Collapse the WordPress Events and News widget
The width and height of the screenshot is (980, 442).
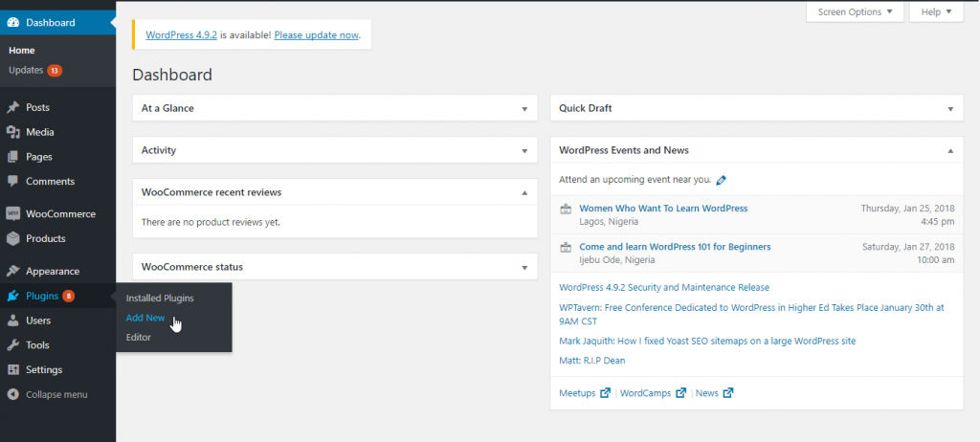[950, 150]
